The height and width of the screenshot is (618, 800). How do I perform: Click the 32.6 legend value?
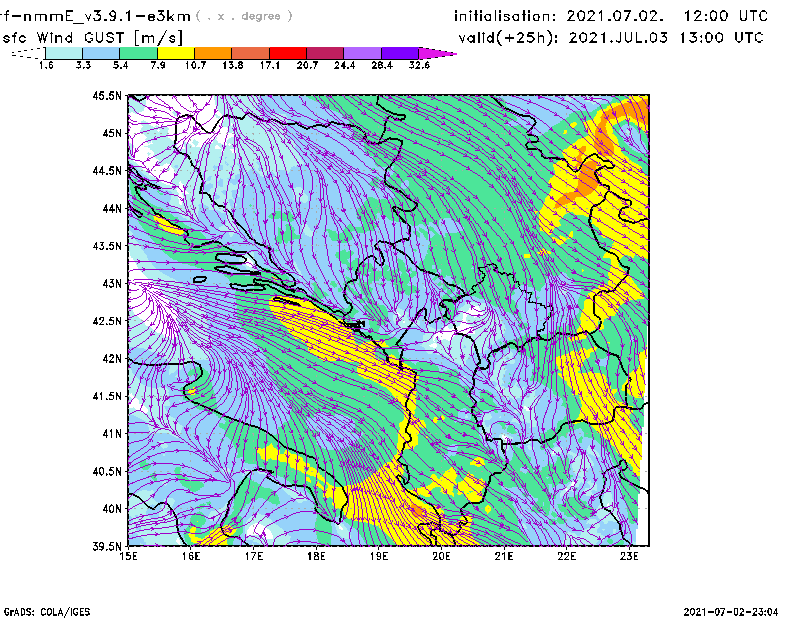point(419,65)
